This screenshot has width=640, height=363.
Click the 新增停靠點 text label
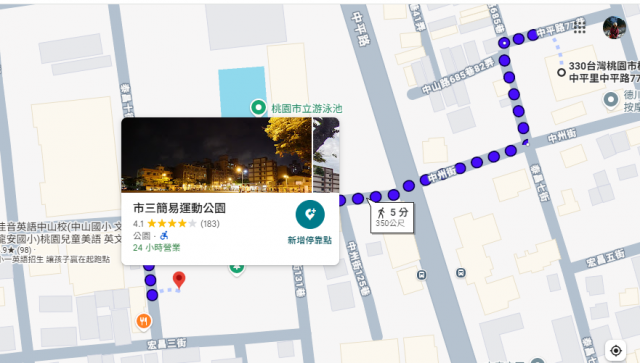310,240
